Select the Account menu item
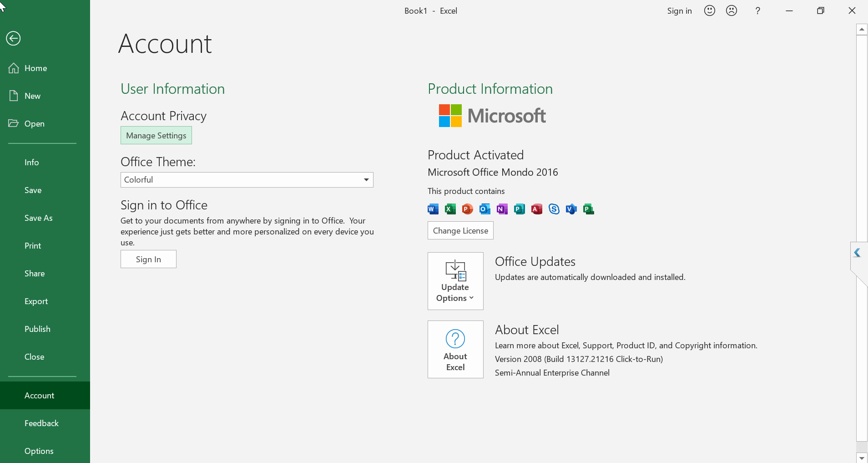The height and width of the screenshot is (463, 868). [45, 396]
